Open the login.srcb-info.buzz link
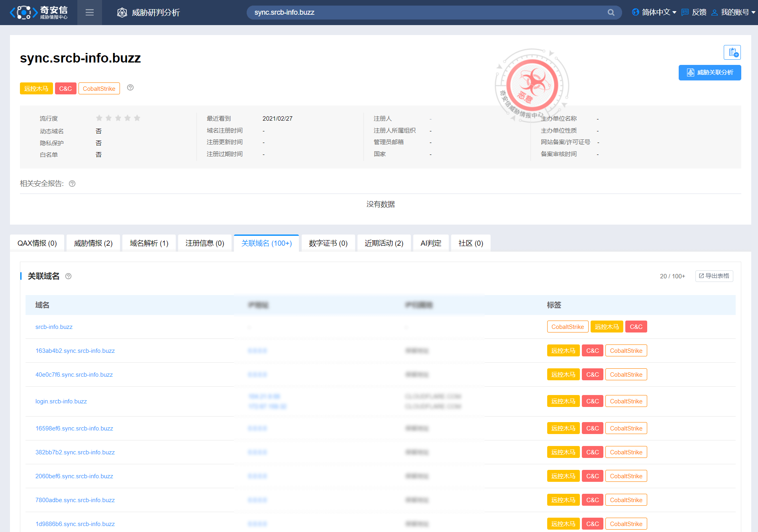Screen dimensions: 758x532 tap(61, 401)
